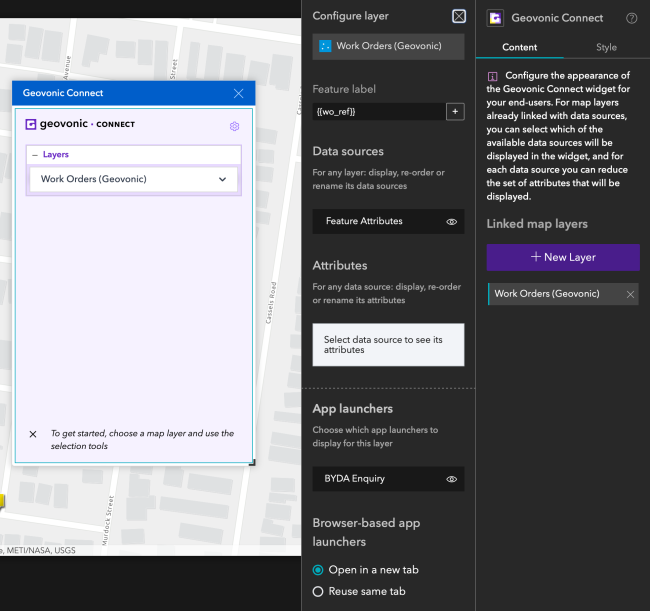The width and height of the screenshot is (650, 611).
Task: Click the layer type icon for Work Orders
Action: pos(325,46)
